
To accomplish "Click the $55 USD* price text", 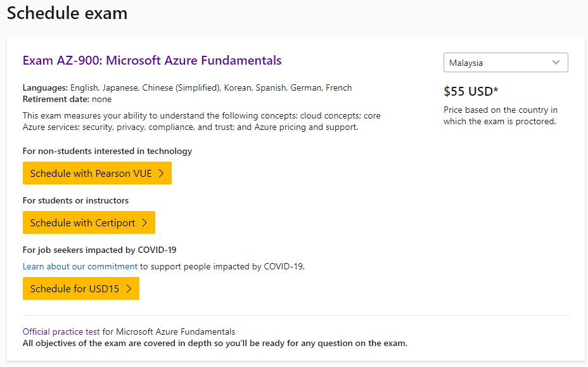I will point(471,91).
